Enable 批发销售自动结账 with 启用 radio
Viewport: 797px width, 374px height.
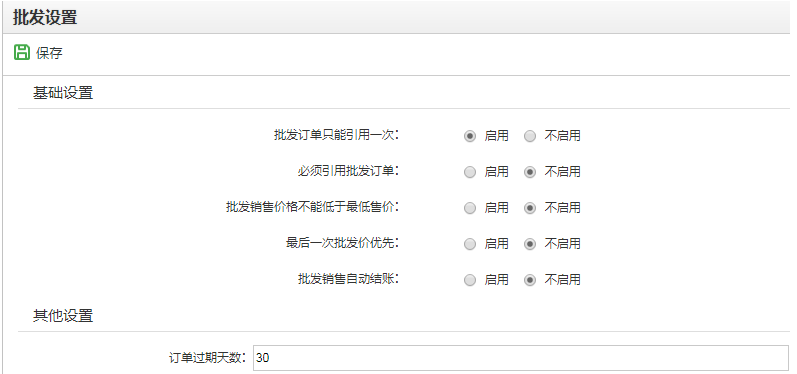click(470, 280)
